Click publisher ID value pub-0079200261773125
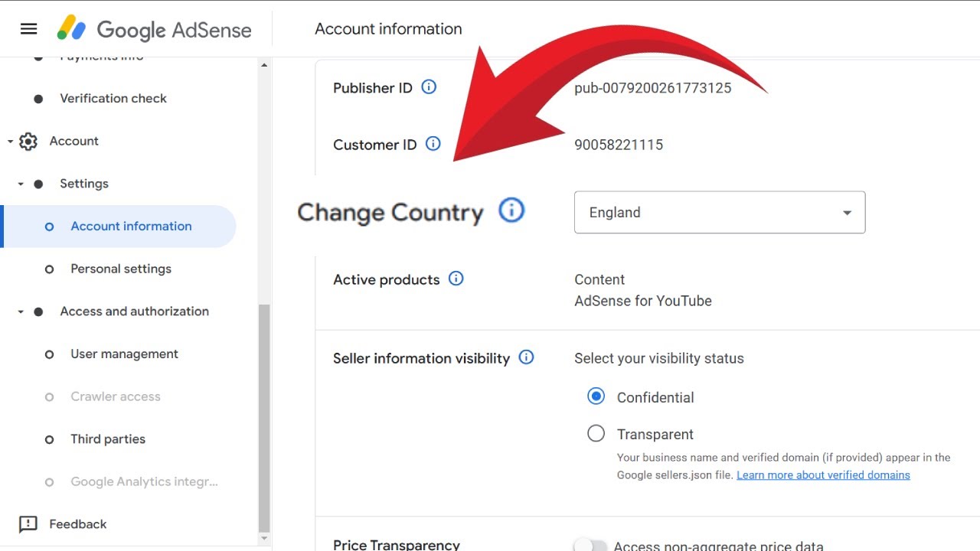This screenshot has height=551, width=980. tap(653, 88)
